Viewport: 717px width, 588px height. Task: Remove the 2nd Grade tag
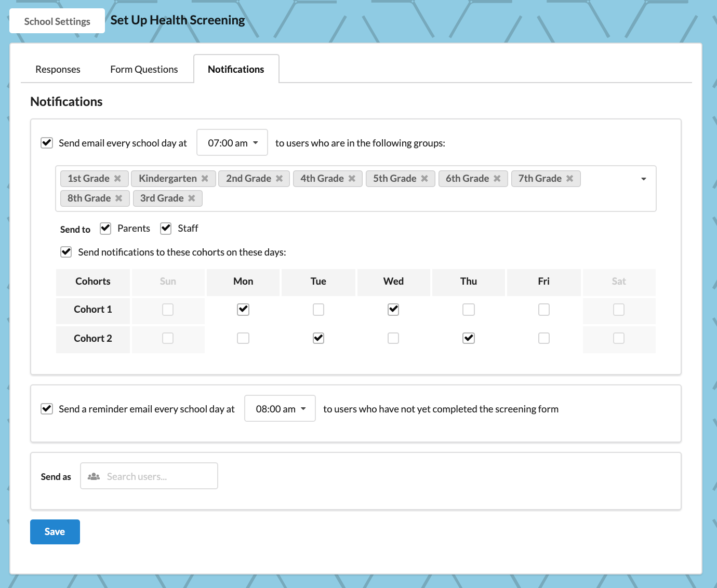click(279, 179)
